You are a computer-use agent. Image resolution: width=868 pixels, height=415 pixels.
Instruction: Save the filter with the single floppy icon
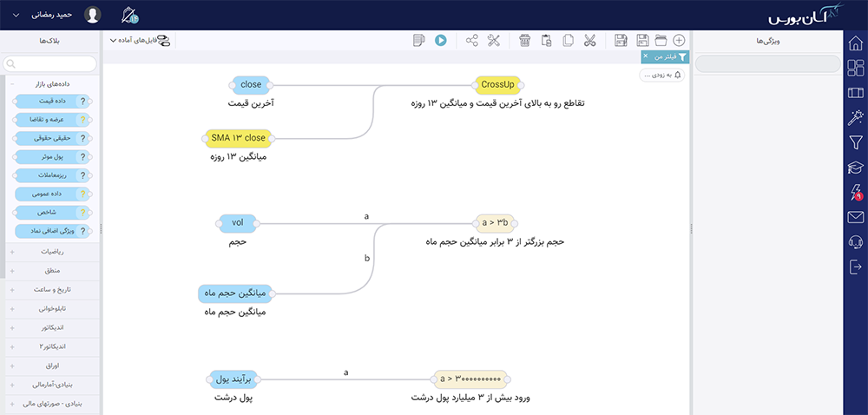(642, 41)
